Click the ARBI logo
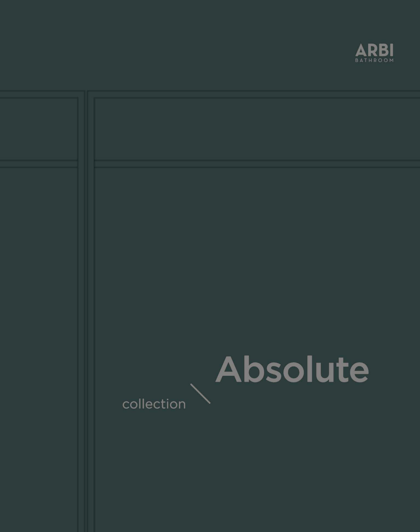420x532 pixels. click(374, 50)
